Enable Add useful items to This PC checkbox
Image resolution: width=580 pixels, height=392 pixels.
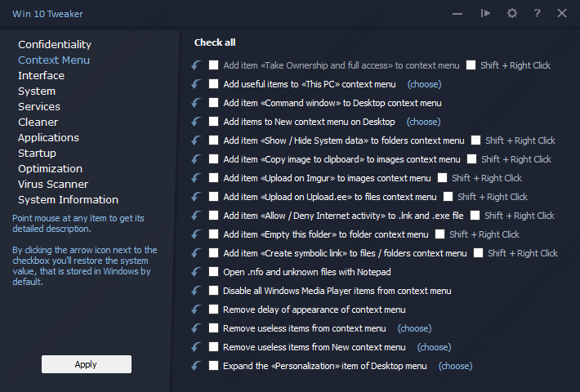coord(213,84)
